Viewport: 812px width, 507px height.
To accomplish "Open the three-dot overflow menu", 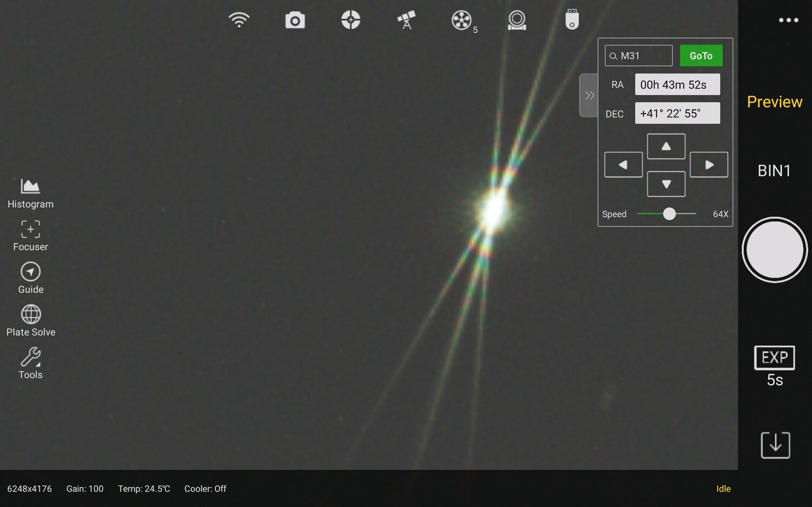I will click(x=788, y=20).
